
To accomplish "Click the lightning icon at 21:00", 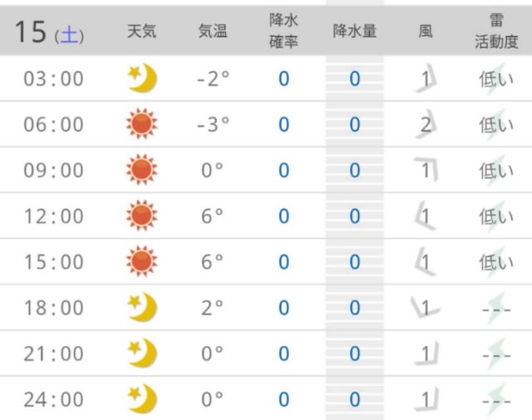I will [496, 354].
